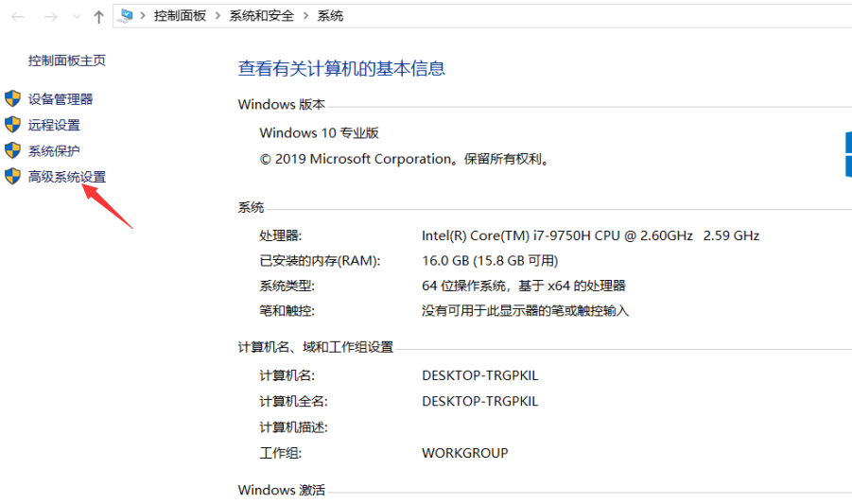This screenshot has height=504, width=852.
Task: Click Windows 激活 section header
Action: tap(282, 490)
